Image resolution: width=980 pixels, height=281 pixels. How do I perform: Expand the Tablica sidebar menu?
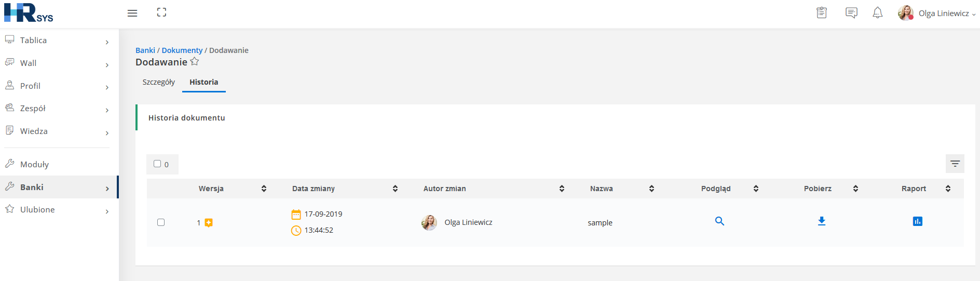click(59, 41)
